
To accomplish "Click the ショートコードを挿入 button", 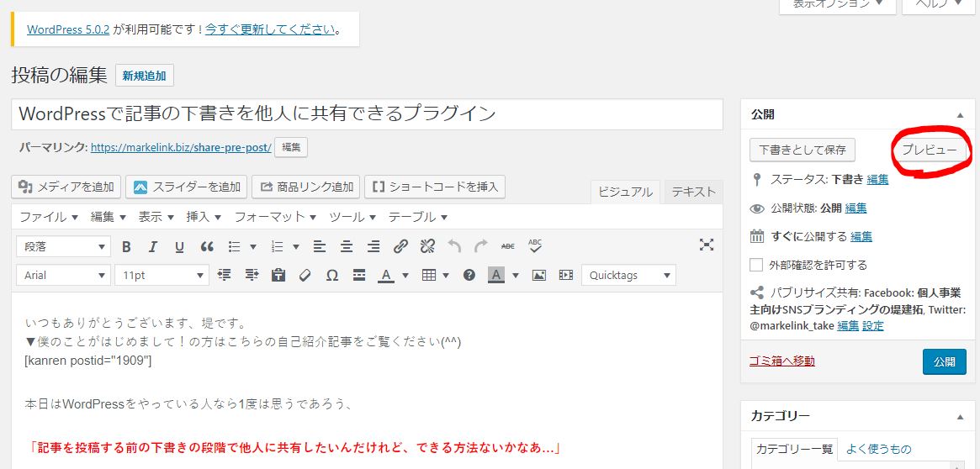I will (435, 187).
